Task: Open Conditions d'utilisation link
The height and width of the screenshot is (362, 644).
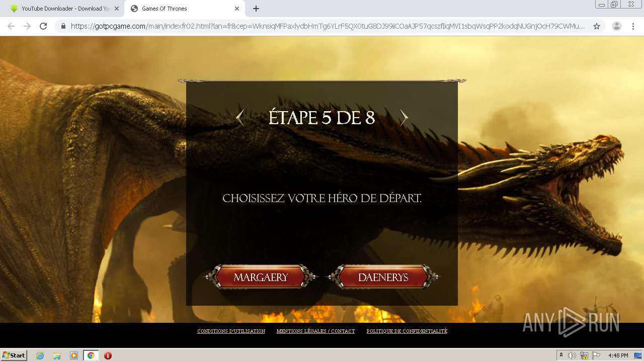Action: pos(231,331)
